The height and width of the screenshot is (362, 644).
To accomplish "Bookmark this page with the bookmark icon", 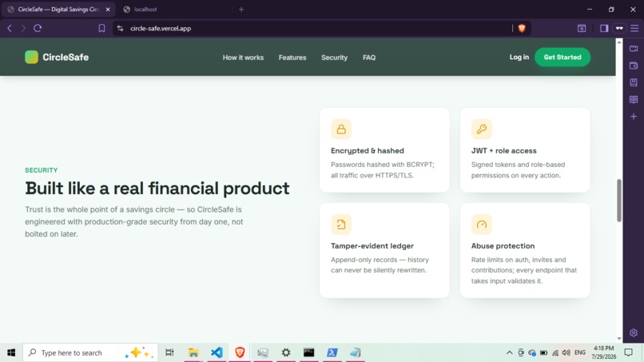I will [x=101, y=28].
